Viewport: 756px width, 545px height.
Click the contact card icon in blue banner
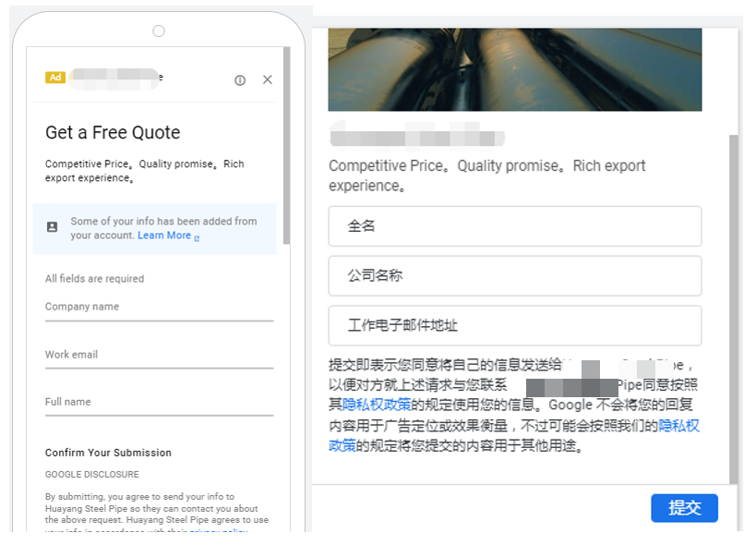click(53, 227)
